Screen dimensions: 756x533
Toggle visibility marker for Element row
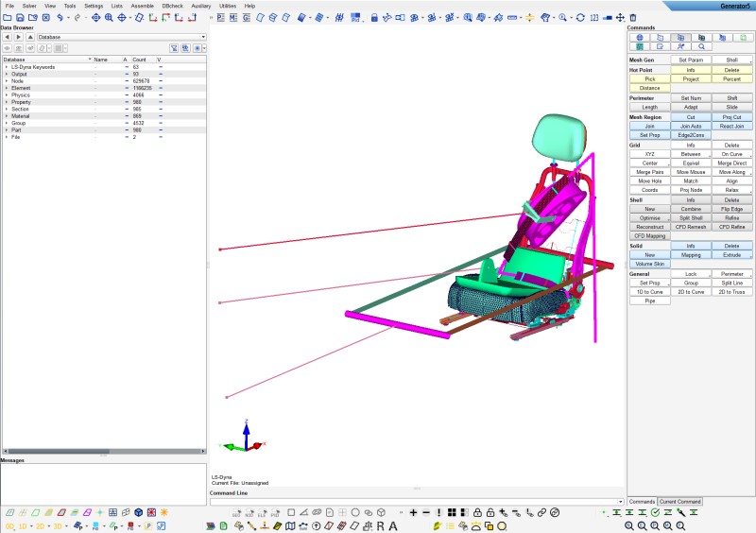pyautogui.click(x=160, y=88)
